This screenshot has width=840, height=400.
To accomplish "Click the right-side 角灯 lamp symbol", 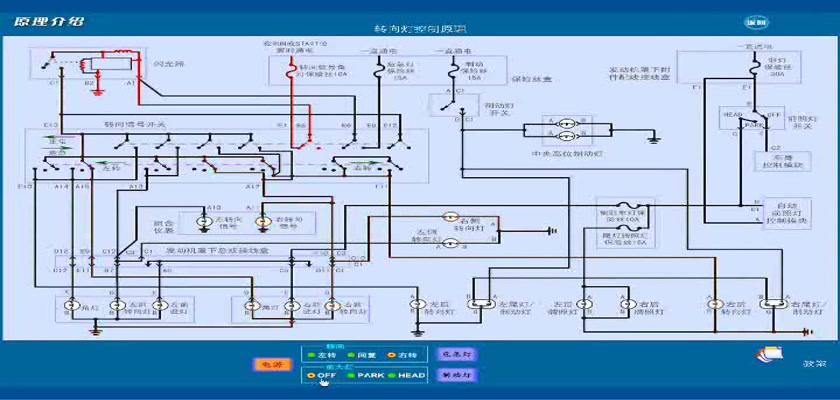I will tap(250, 306).
